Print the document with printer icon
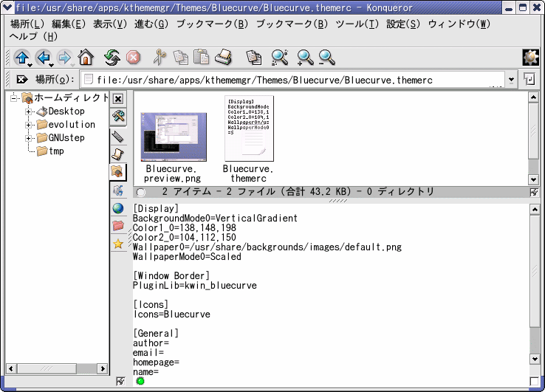 click(x=224, y=57)
